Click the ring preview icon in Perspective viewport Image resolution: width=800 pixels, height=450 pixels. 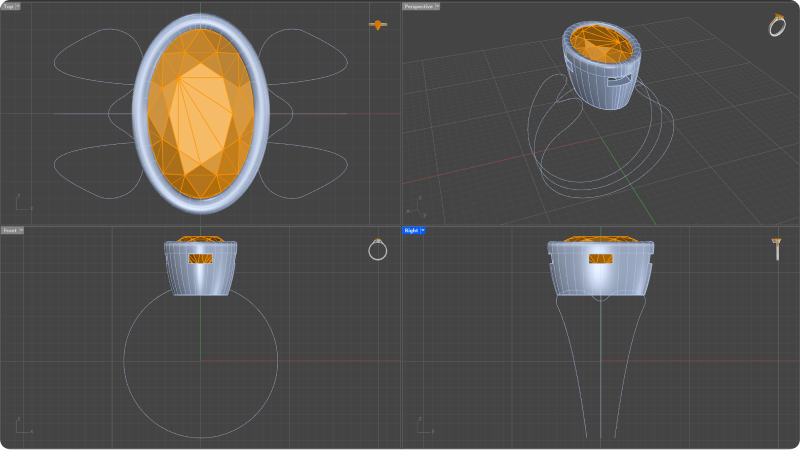tap(777, 25)
